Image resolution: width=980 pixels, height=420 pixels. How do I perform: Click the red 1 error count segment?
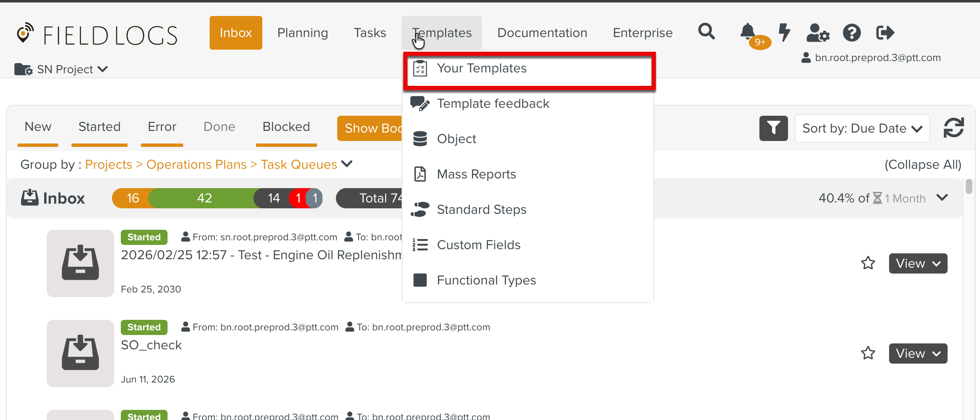[298, 198]
